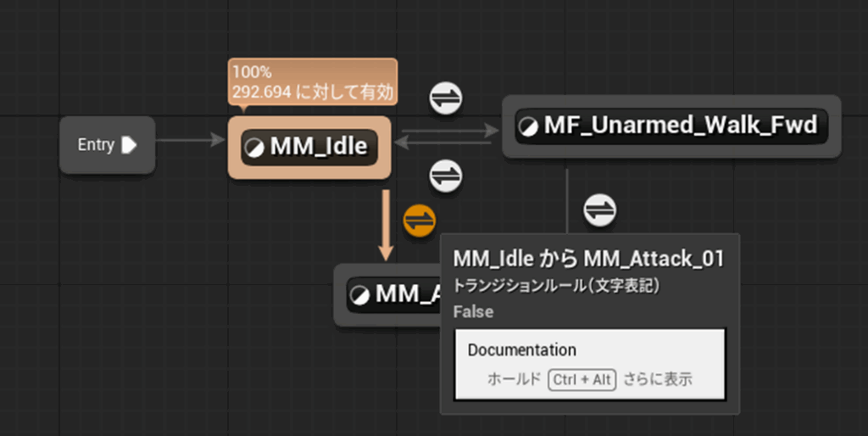Image resolution: width=868 pixels, height=436 pixels.
Task: Click the partially hidden MM_A state icon
Action: point(359,294)
